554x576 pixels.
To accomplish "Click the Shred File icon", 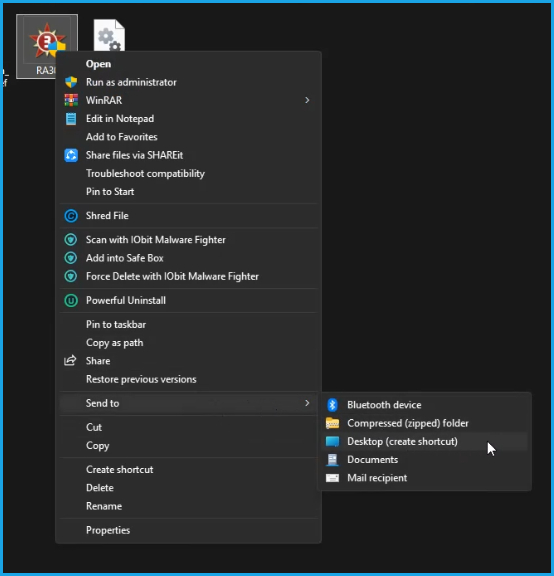I will (71, 216).
